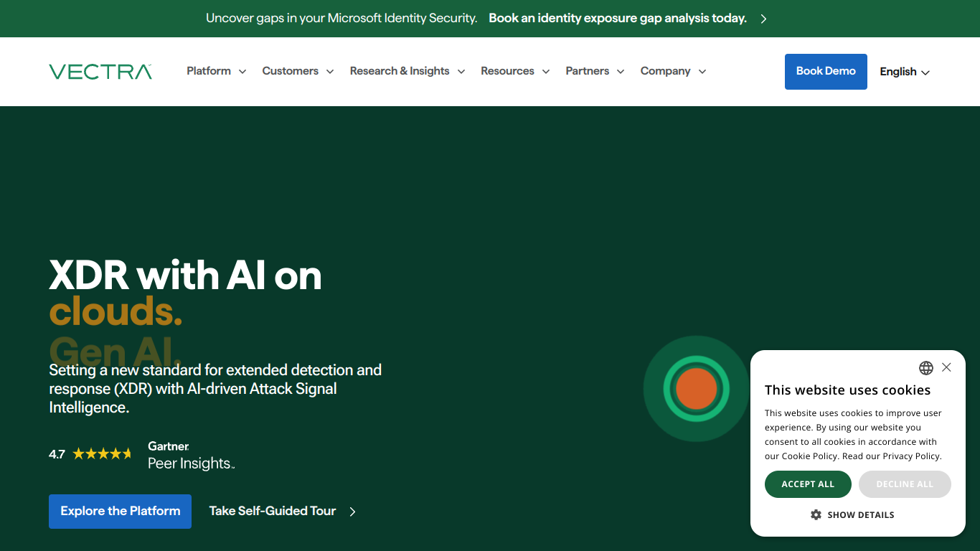This screenshot has height=551, width=980.
Task: Expand the Customers chevron
Action: pos(330,72)
